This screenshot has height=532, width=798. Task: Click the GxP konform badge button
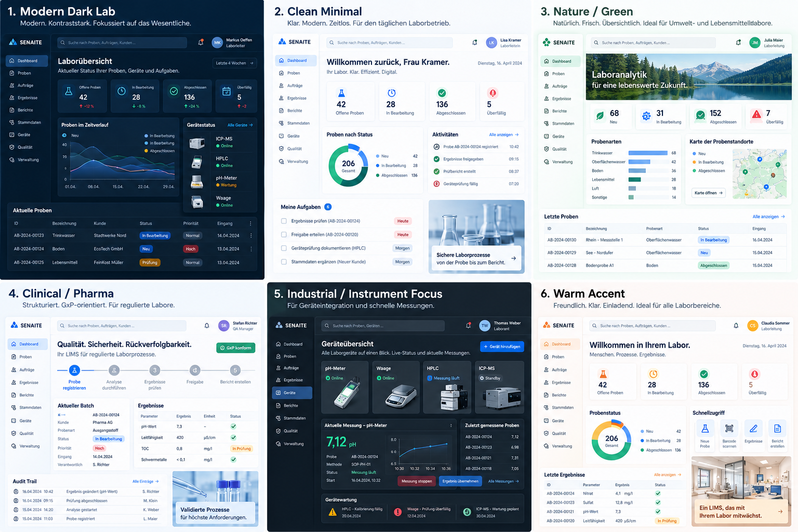point(236,348)
